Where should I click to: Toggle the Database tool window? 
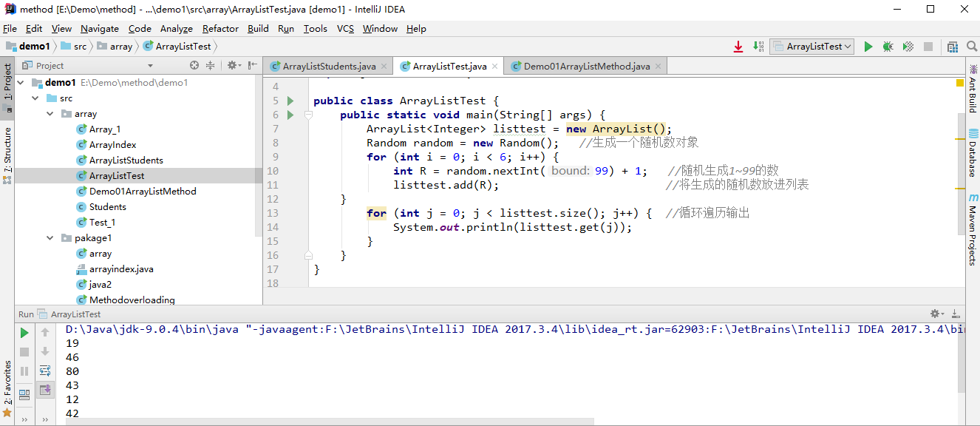pos(973,153)
